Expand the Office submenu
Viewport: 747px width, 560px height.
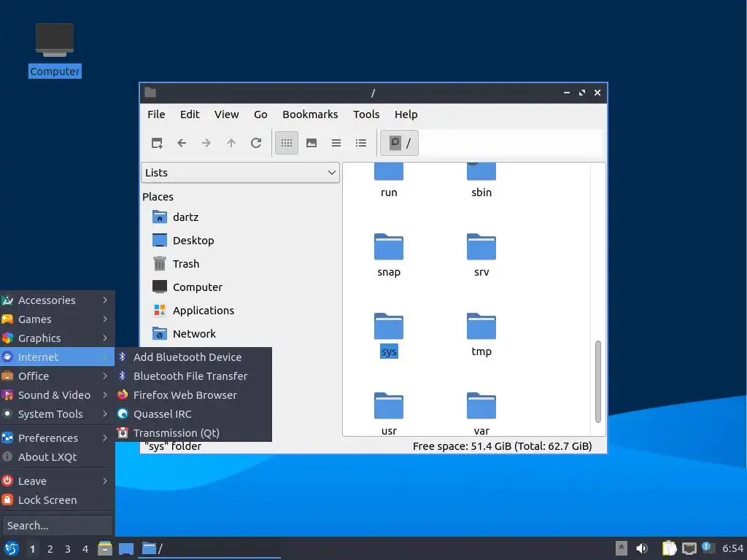57,376
